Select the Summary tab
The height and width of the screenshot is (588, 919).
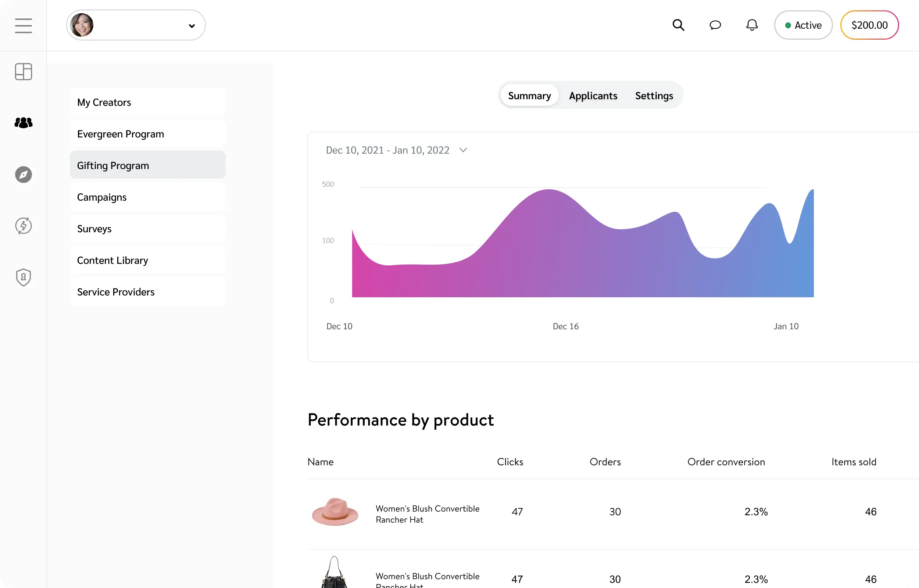(529, 96)
